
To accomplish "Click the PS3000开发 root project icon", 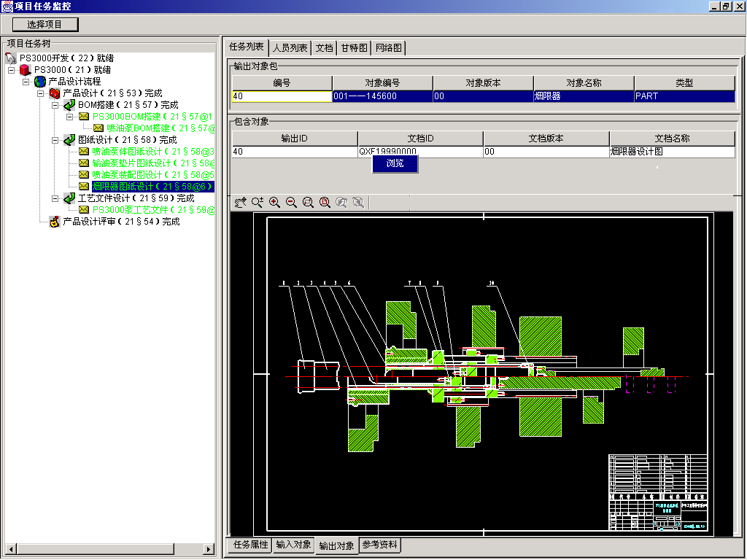I will coord(10,58).
